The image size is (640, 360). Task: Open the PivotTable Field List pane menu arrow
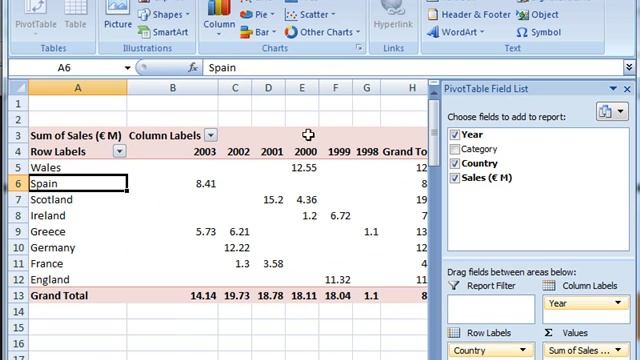click(x=613, y=89)
